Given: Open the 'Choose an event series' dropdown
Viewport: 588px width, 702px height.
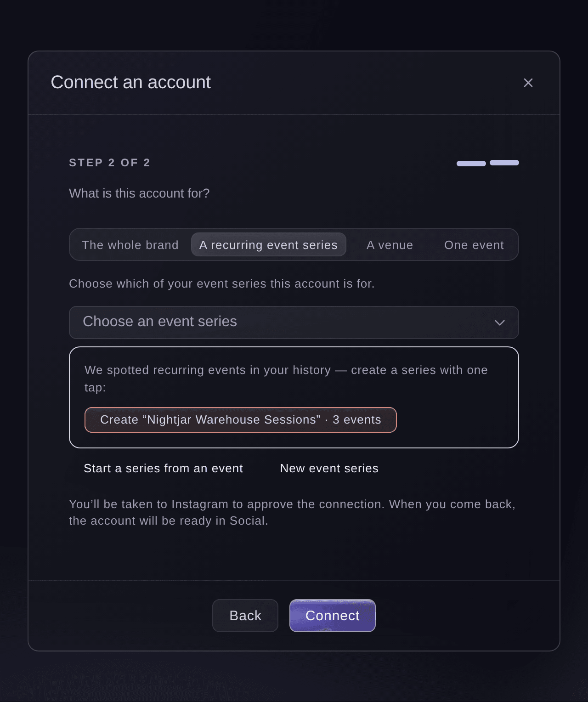Looking at the screenshot, I should (x=294, y=323).
